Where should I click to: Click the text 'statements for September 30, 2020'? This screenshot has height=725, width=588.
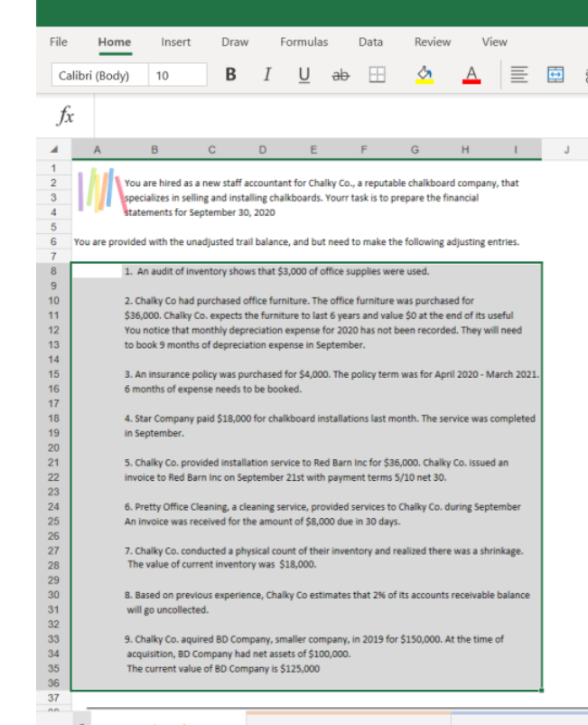[x=200, y=212]
